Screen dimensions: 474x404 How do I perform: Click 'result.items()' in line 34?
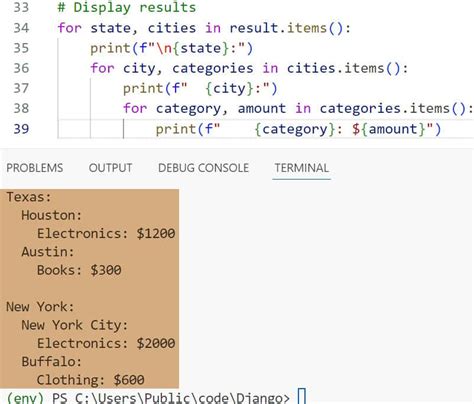pyautogui.click(x=286, y=28)
